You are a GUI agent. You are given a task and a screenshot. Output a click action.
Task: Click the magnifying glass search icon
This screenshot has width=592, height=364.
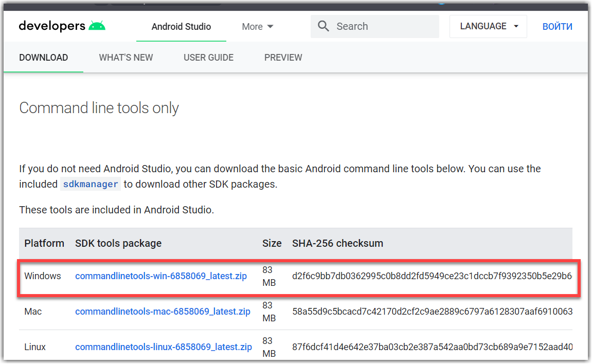[x=323, y=26]
